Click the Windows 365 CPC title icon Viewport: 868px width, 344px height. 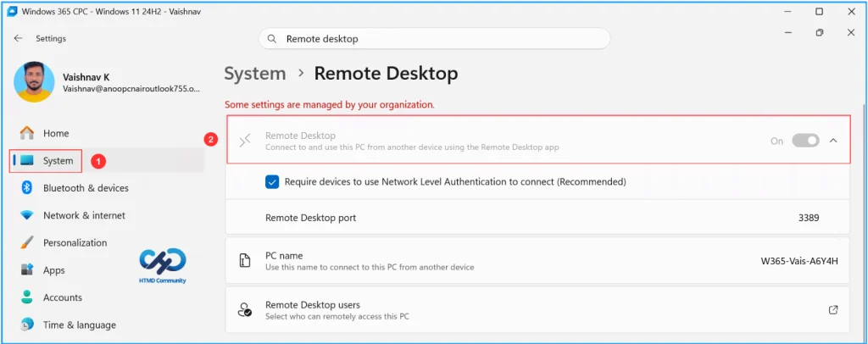12,12
